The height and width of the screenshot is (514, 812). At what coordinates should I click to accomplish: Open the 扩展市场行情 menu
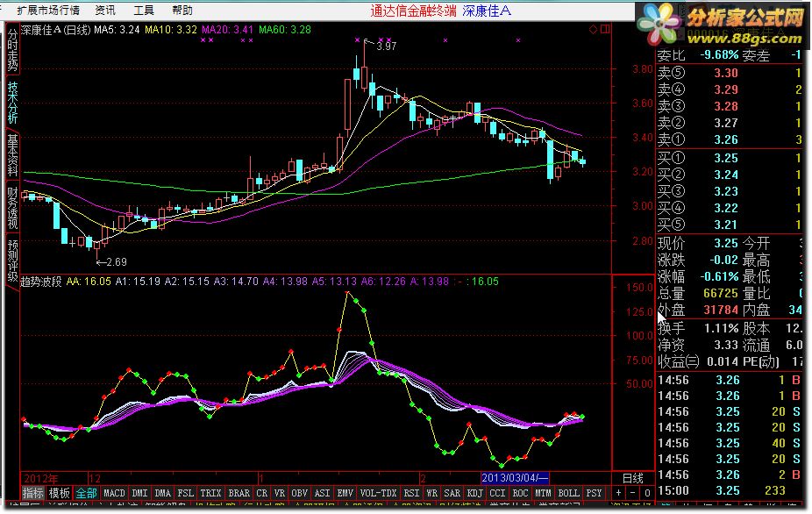click(x=48, y=11)
